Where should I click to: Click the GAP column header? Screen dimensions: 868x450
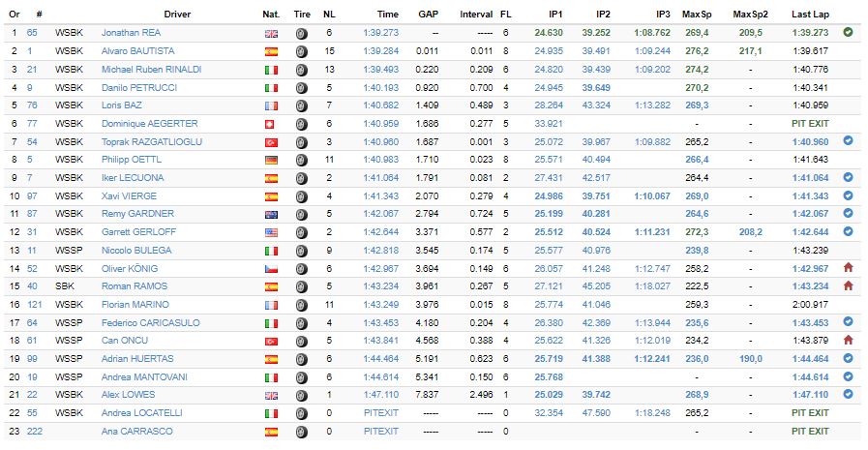pyautogui.click(x=428, y=15)
